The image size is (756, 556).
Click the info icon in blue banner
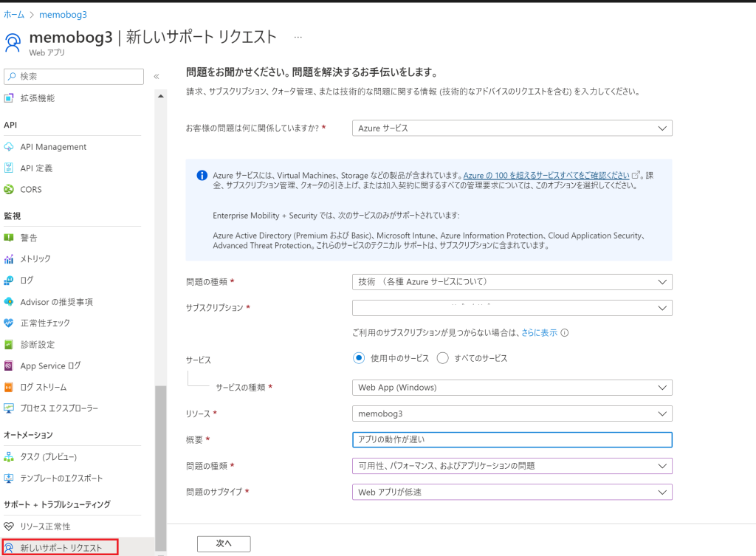click(202, 176)
